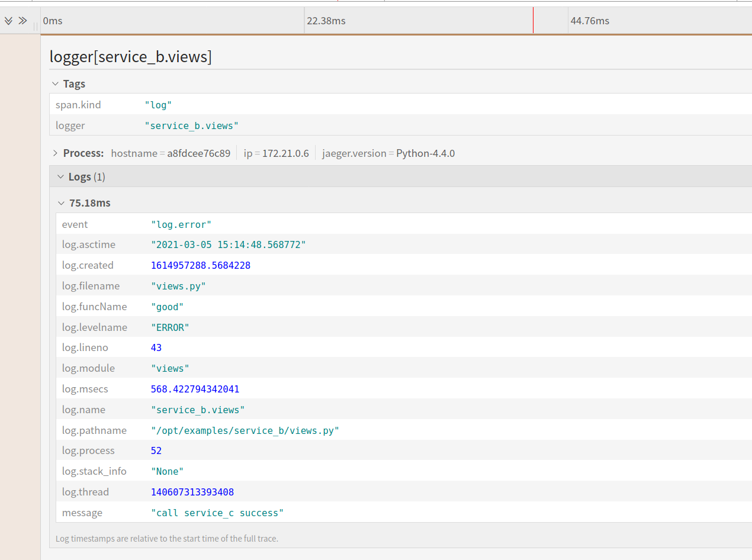
Task: Click the log.asctime timestamp value
Action: [x=229, y=244]
